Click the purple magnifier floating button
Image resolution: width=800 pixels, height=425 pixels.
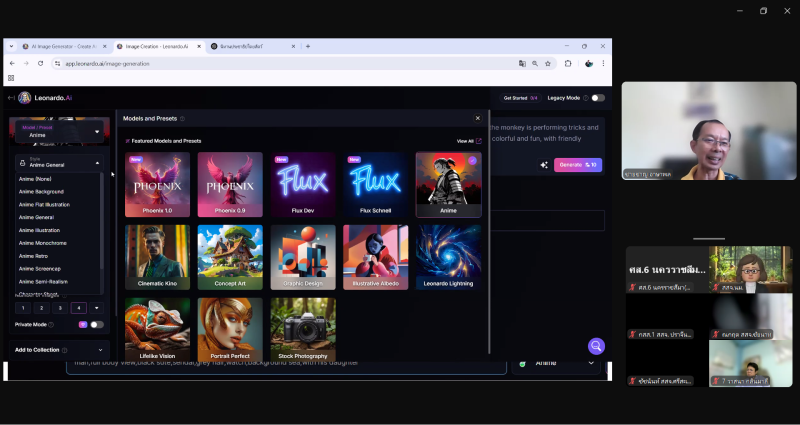coord(596,346)
